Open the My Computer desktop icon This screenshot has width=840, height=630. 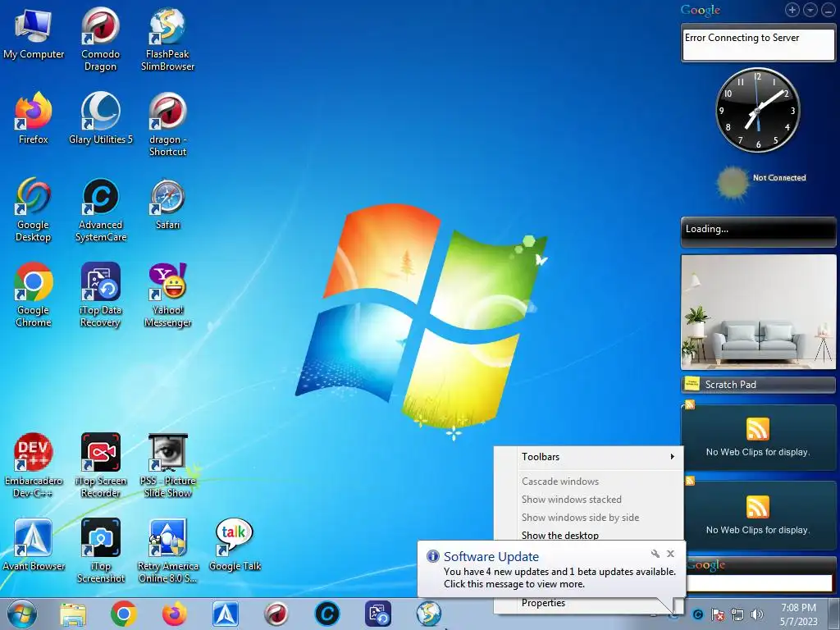tap(33, 33)
